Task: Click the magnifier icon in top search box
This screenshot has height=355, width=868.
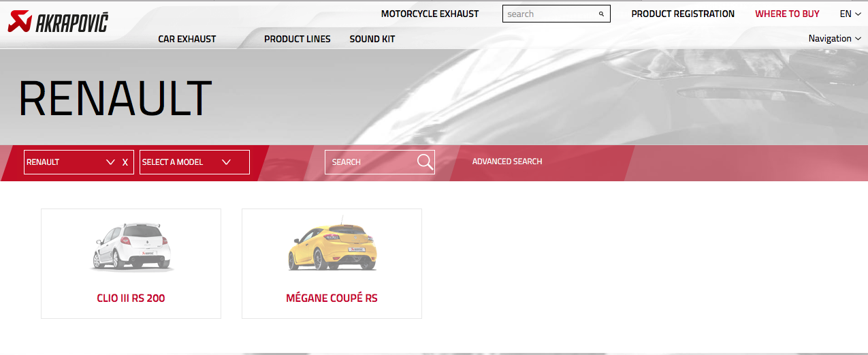Action: pos(601,14)
